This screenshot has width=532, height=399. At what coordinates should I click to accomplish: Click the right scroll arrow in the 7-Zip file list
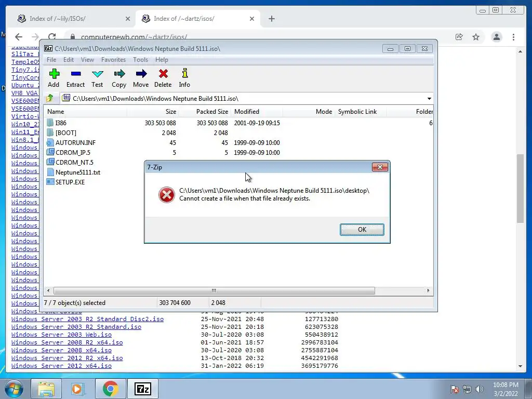[428, 290]
